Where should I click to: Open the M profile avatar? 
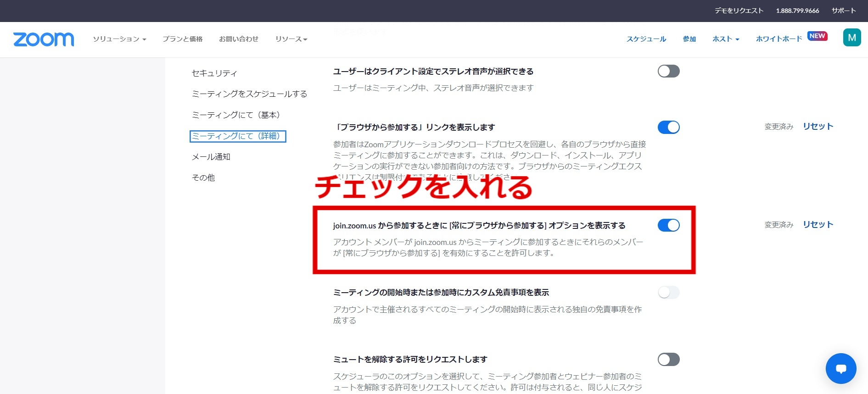coord(852,38)
